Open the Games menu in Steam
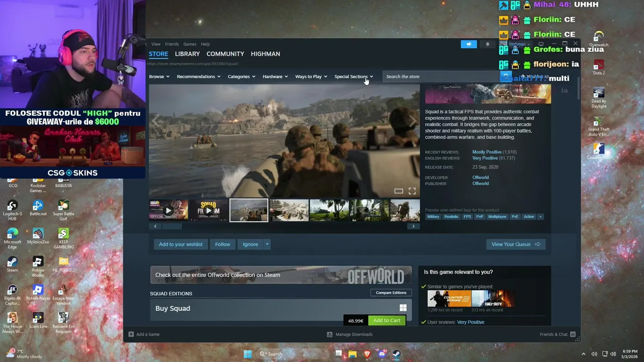This screenshot has height=362, width=644. point(190,44)
